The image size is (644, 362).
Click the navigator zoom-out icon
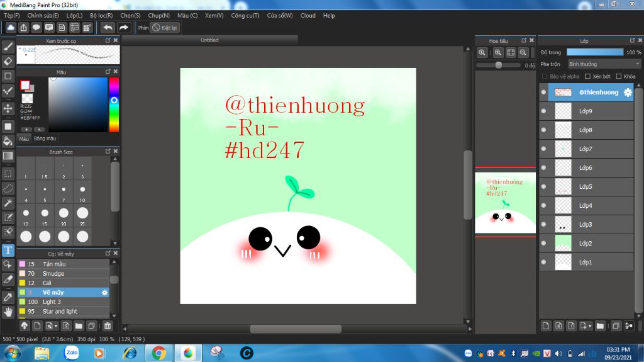point(523,52)
